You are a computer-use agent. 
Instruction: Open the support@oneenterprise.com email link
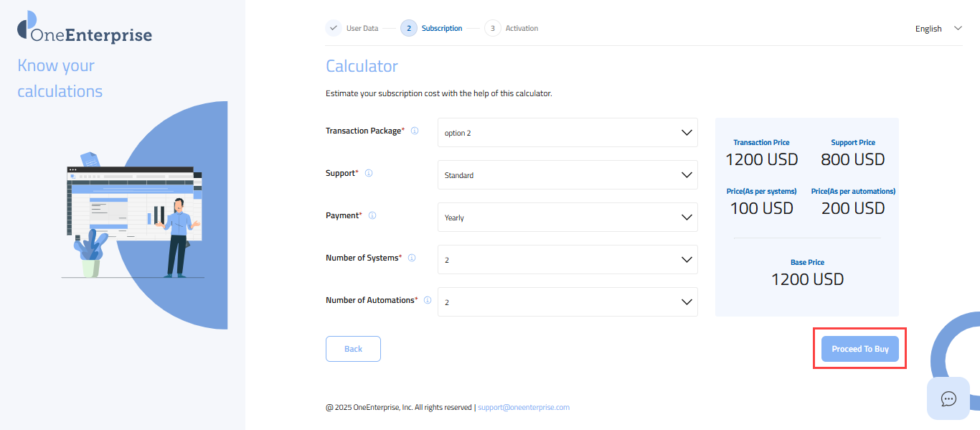[523, 408]
